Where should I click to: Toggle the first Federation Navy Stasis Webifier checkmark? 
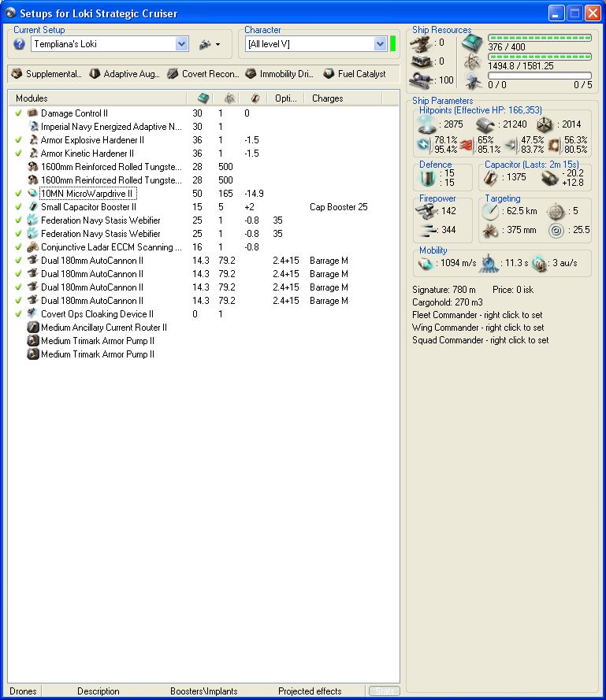pos(18,220)
